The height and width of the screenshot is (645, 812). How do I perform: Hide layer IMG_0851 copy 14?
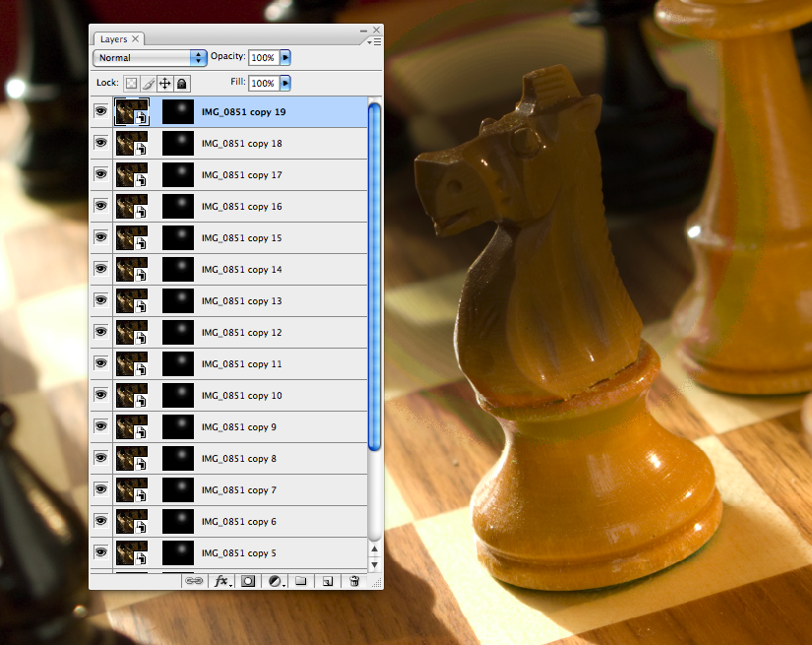101,269
